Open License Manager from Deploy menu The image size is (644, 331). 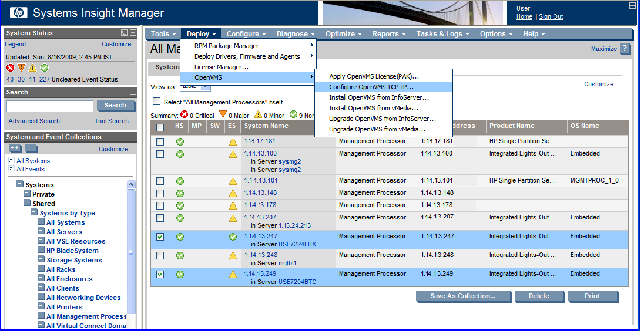pos(248,67)
